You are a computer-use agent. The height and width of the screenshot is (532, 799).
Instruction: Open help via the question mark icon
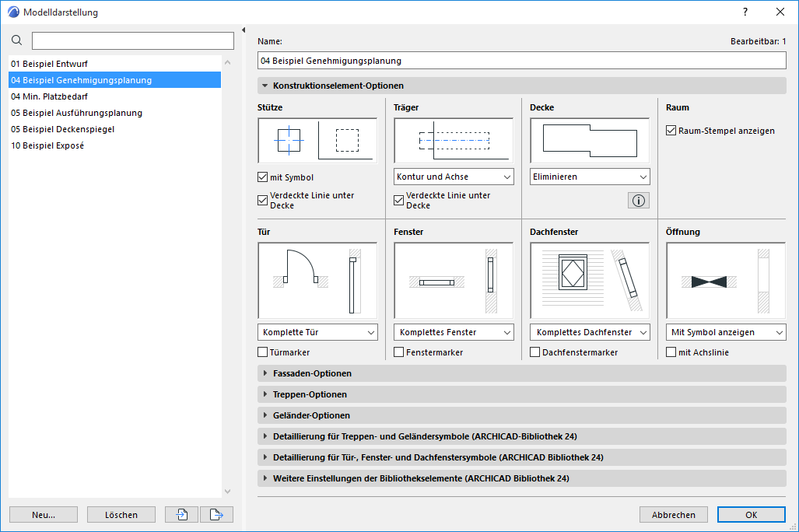pyautogui.click(x=745, y=12)
